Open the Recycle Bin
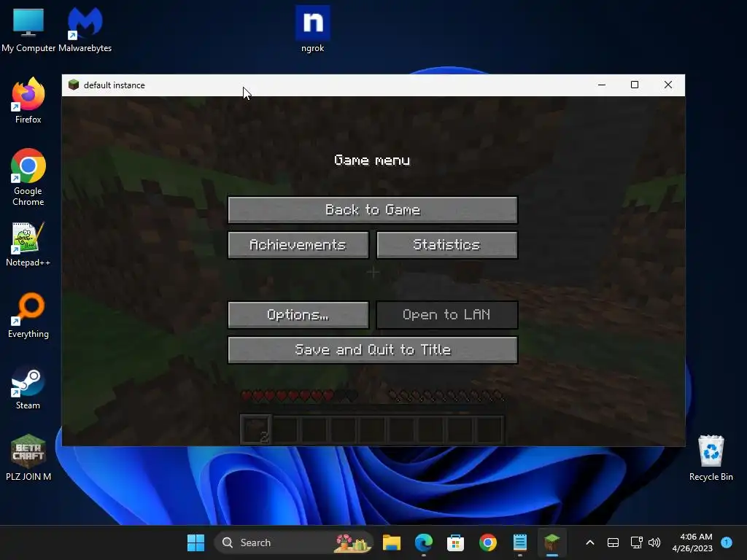 pyautogui.click(x=711, y=458)
